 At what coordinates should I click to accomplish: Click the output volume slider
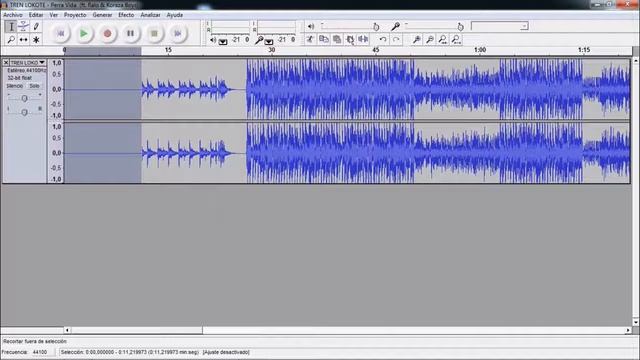[x=350, y=27]
